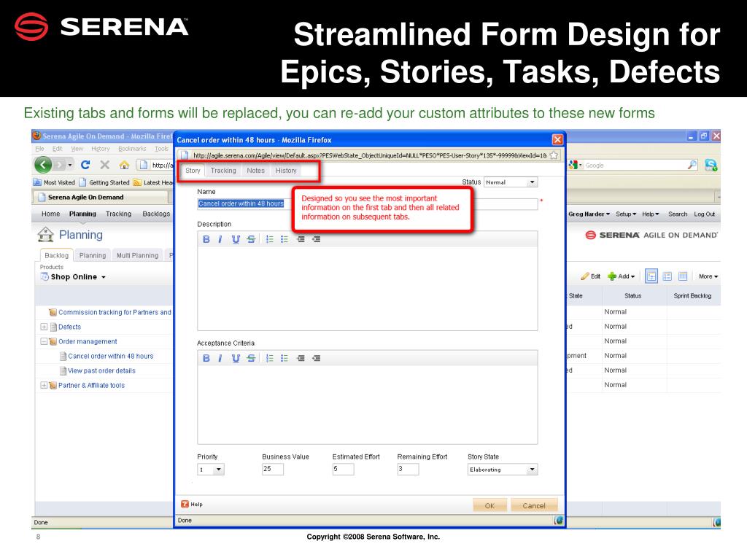This screenshot has height=560, width=747.
Task: Click the search magnifier in Google box
Action: (x=692, y=165)
